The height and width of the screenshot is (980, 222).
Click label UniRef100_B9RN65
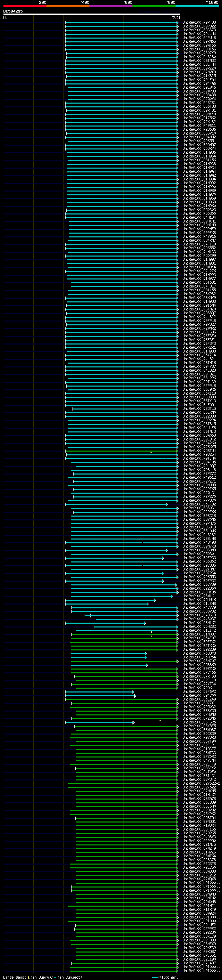(199, 41)
